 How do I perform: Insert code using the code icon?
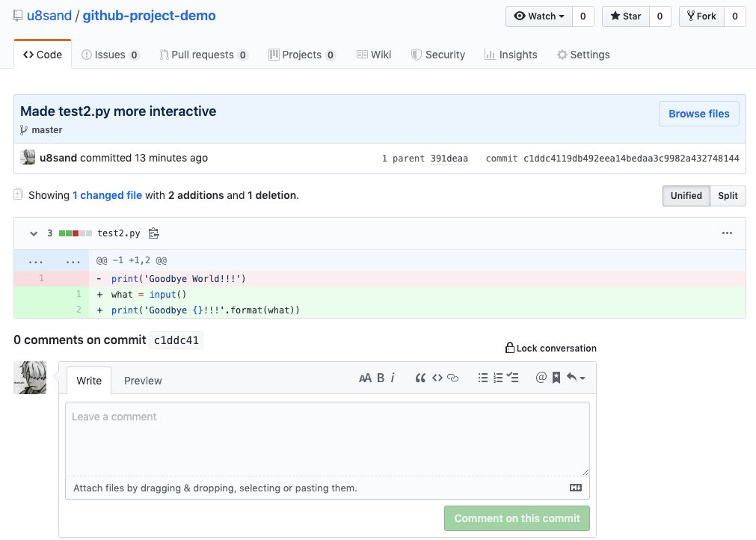click(437, 378)
